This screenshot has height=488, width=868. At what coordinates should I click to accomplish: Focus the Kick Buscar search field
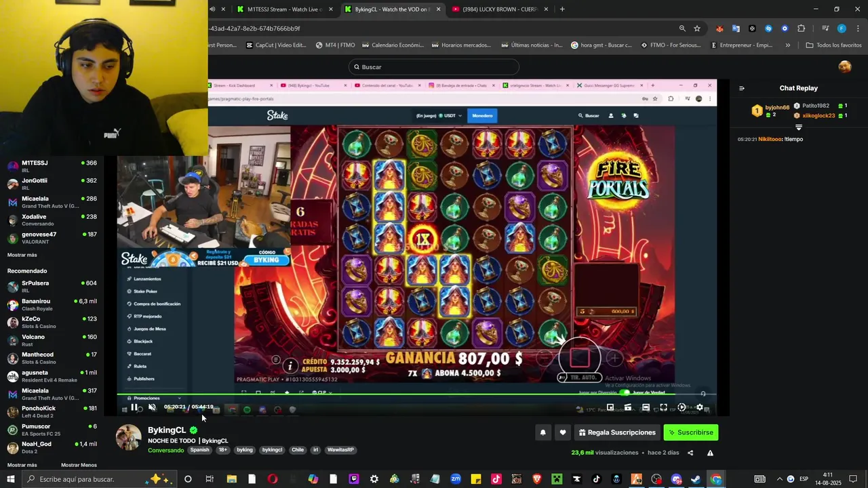point(434,66)
